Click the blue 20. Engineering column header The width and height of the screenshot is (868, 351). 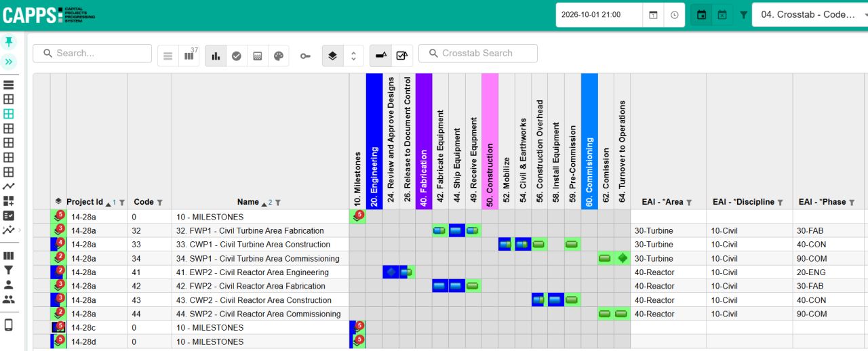(x=374, y=141)
